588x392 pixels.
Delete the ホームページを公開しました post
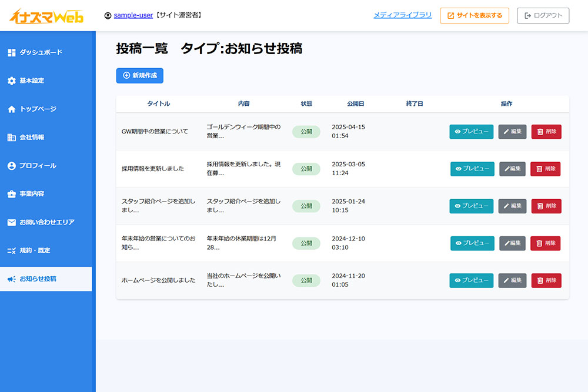(546, 280)
